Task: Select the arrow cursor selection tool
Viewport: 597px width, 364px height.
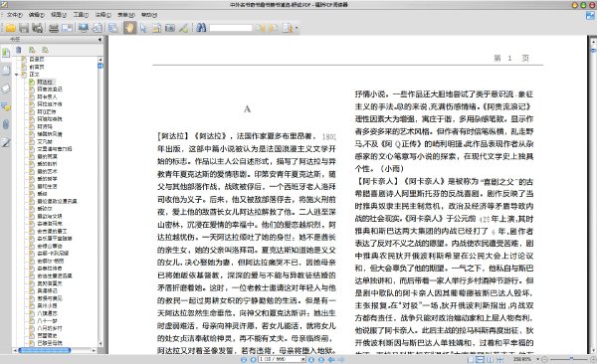Action: (143, 28)
